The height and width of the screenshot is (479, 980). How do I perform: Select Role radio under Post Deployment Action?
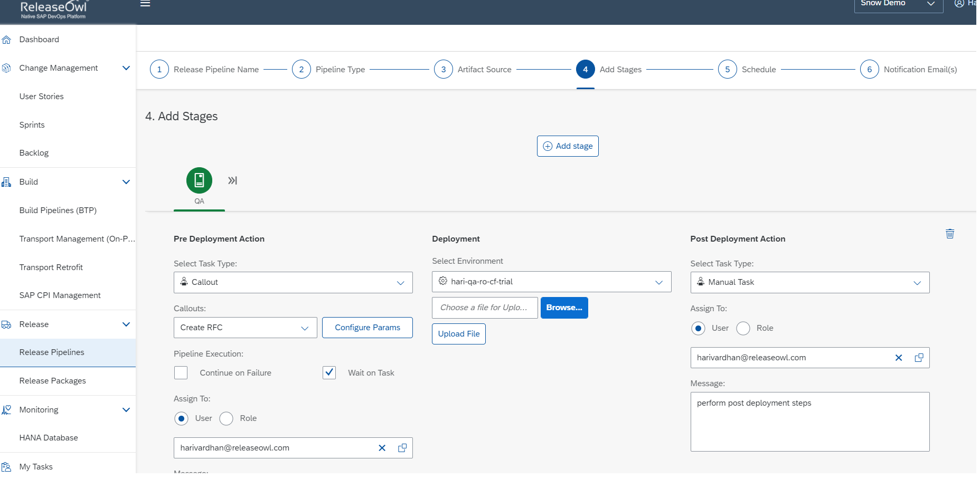743,328
